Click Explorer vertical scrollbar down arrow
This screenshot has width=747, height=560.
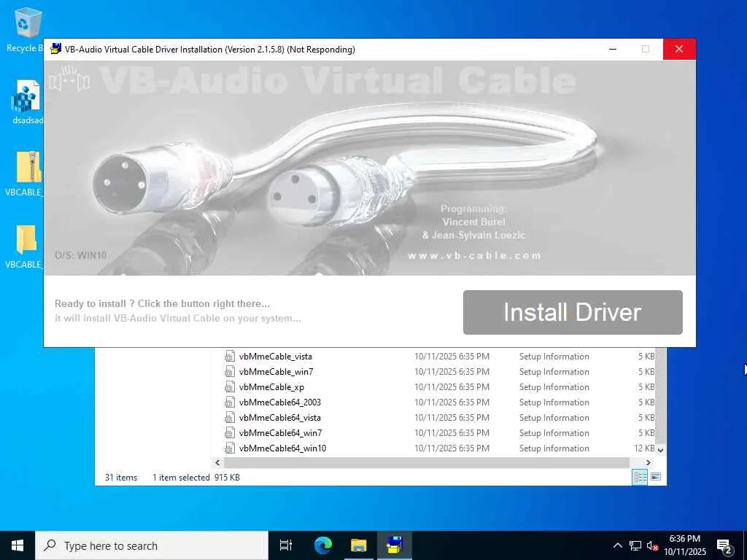(661, 449)
